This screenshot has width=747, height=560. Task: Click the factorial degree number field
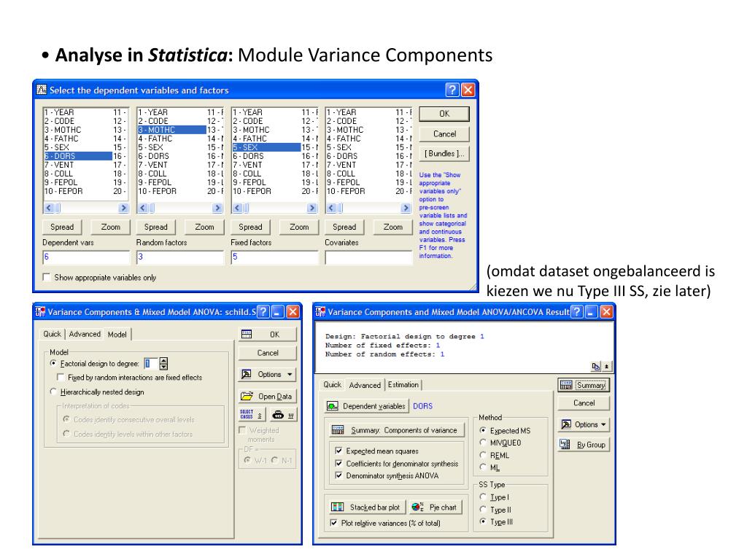pyautogui.click(x=150, y=364)
